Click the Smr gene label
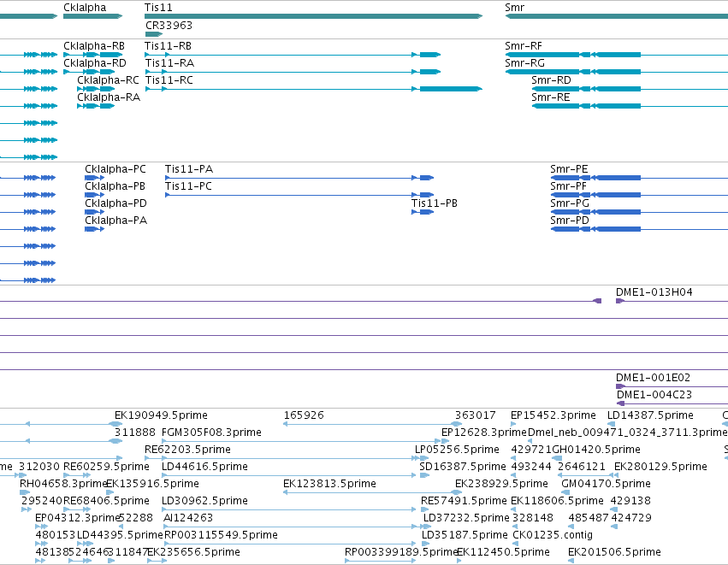 pyautogui.click(x=514, y=8)
